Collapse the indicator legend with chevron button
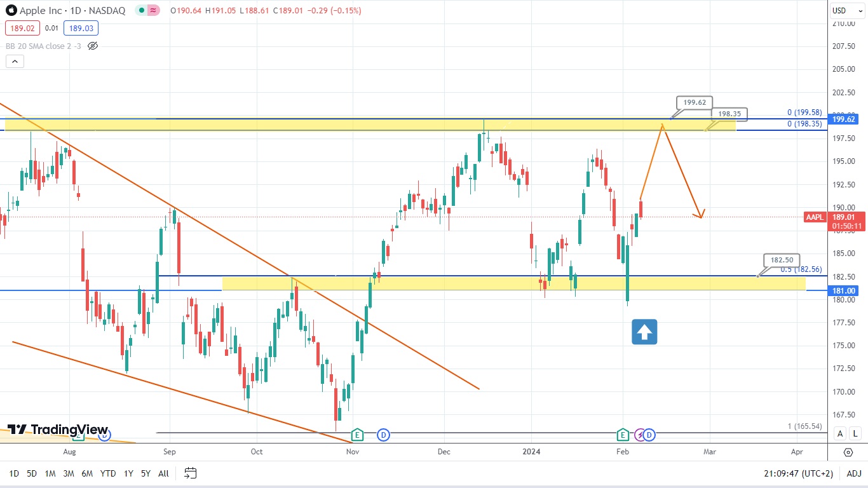 [x=15, y=62]
